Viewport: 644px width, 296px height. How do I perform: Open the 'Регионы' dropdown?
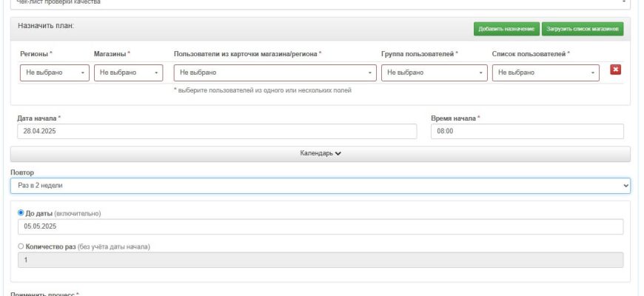[x=54, y=73]
